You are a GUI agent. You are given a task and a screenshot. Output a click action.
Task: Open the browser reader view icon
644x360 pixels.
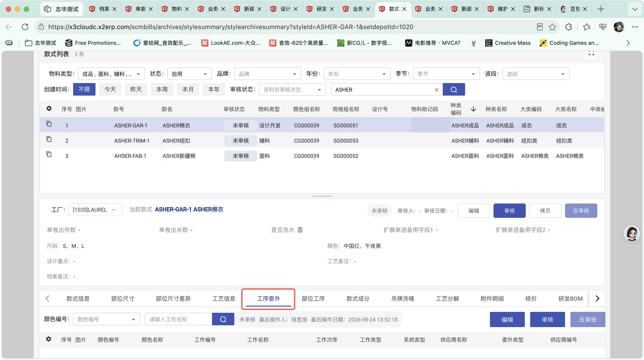coord(540,27)
